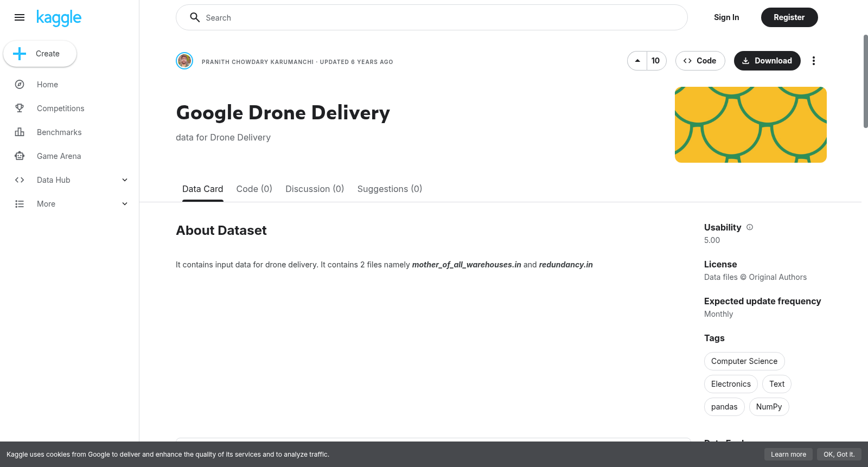
Task: Click the Home compass icon
Action: [20, 85]
